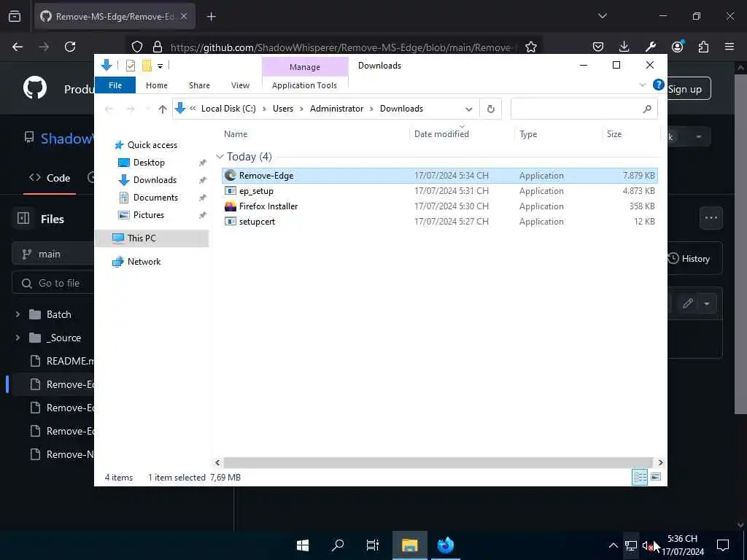Open Documents in the navigation pane
747x560 pixels.
point(155,198)
